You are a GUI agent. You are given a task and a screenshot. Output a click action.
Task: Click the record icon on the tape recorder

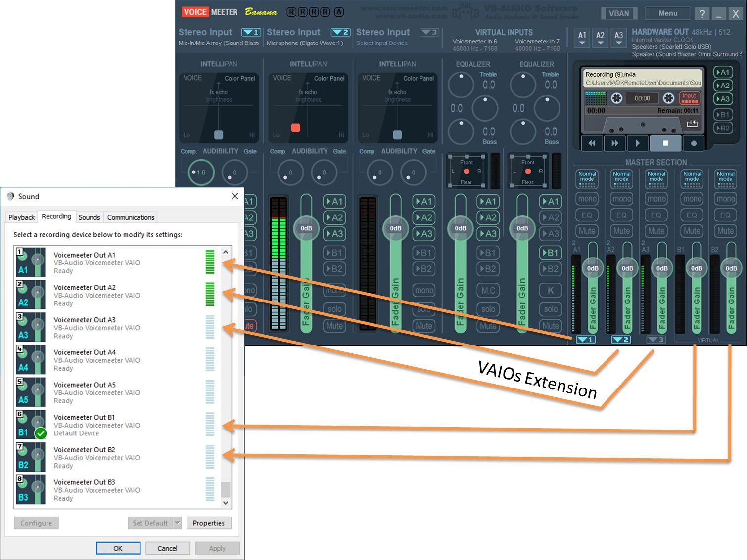(694, 143)
